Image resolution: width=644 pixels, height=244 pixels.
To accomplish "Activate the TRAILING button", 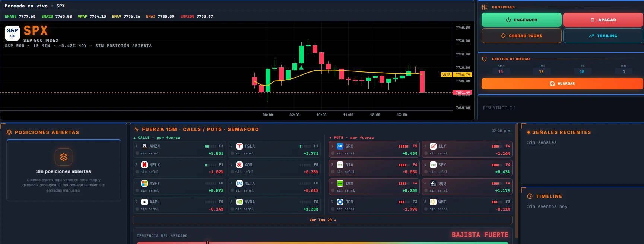I will point(603,36).
